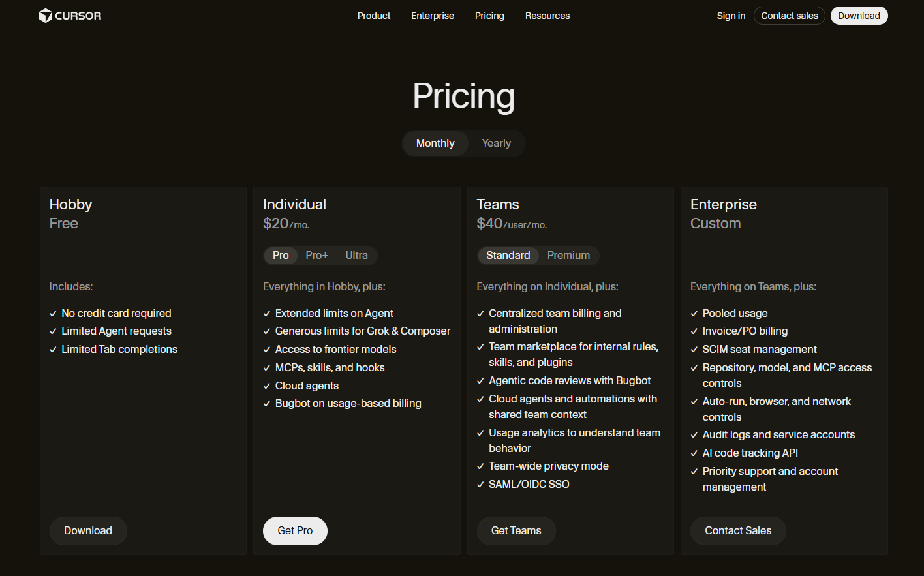This screenshot has width=924, height=576.
Task: Select the Pro tier option
Action: 281,256
